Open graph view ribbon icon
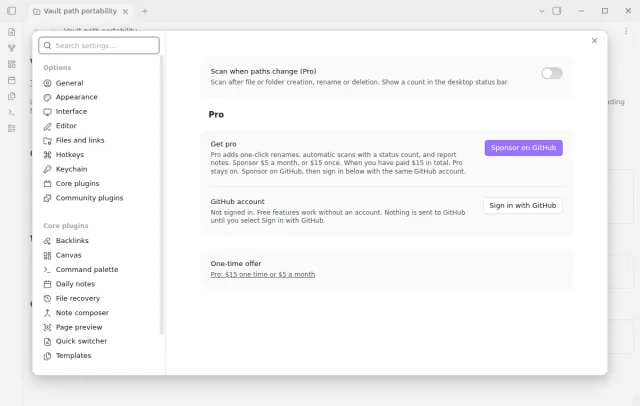This screenshot has width=640, height=406. [11, 48]
